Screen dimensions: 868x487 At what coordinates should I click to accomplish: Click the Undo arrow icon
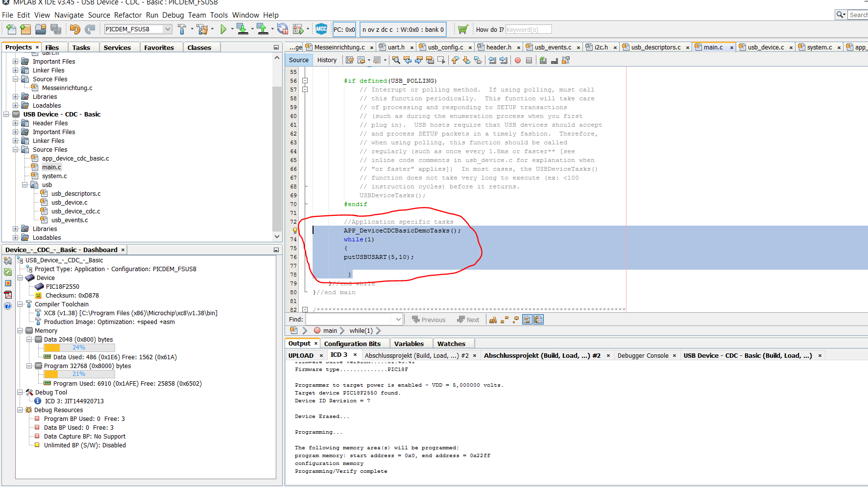(x=74, y=29)
